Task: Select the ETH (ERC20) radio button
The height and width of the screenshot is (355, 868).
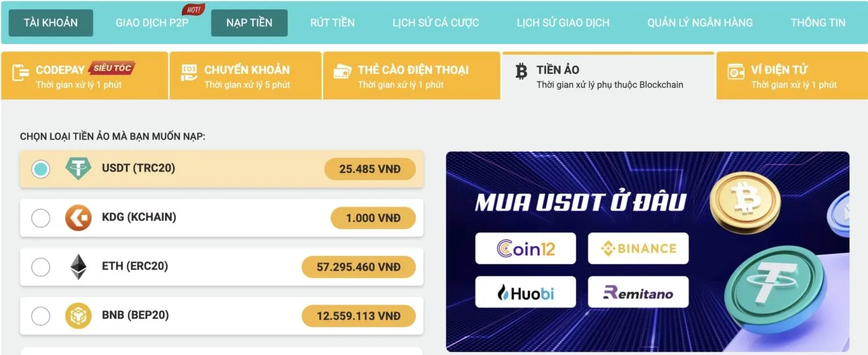Action: (x=41, y=267)
